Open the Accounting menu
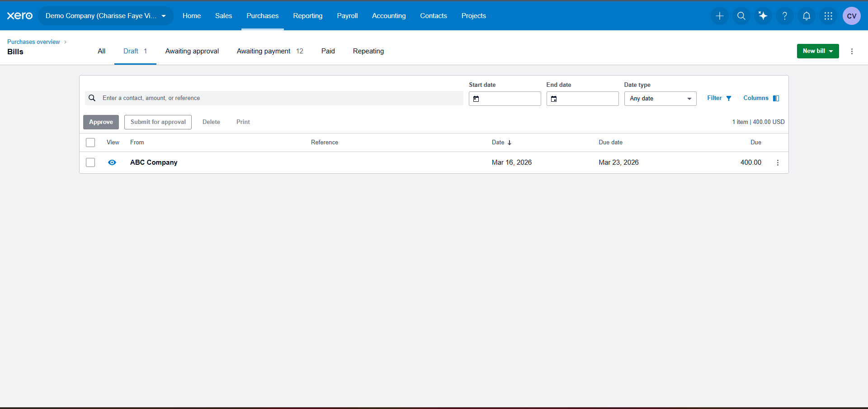This screenshot has height=409, width=868. (389, 16)
